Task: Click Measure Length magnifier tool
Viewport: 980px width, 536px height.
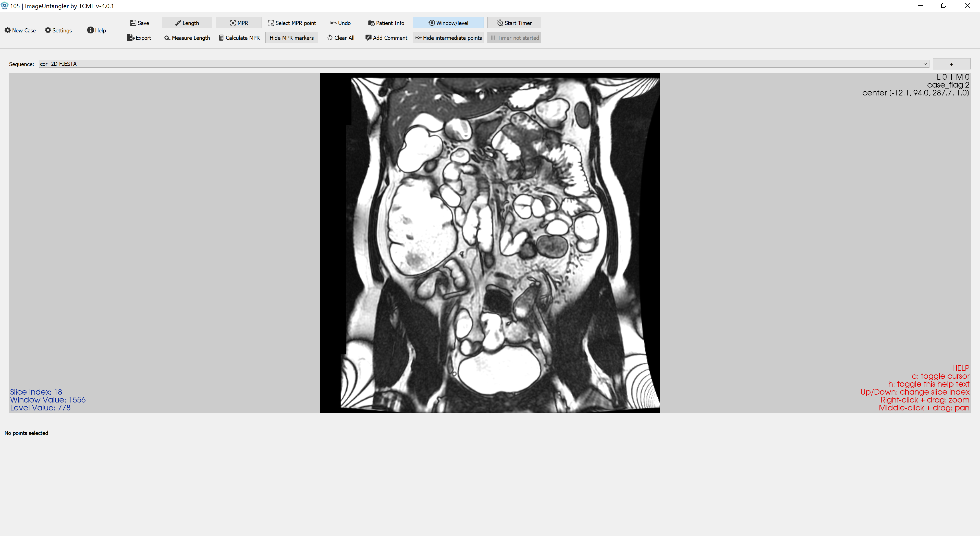Action: click(x=187, y=38)
